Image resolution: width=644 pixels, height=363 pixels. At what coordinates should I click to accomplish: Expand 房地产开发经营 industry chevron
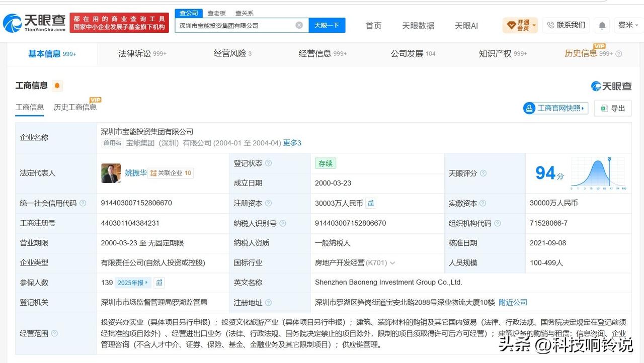(x=392, y=263)
